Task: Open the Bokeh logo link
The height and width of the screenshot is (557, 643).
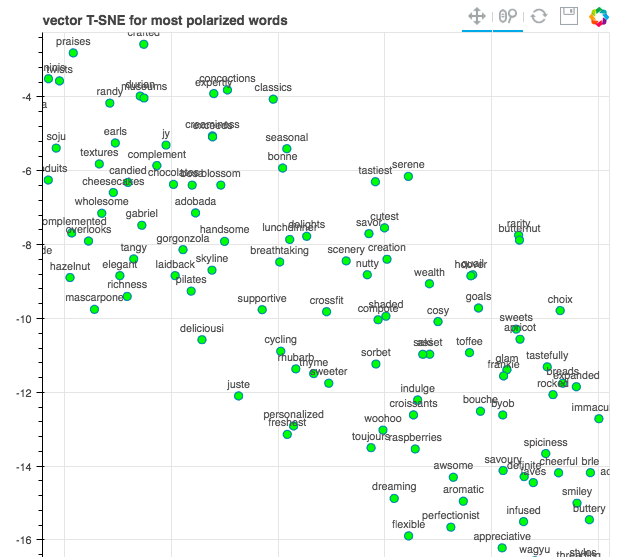Action: pyautogui.click(x=599, y=16)
